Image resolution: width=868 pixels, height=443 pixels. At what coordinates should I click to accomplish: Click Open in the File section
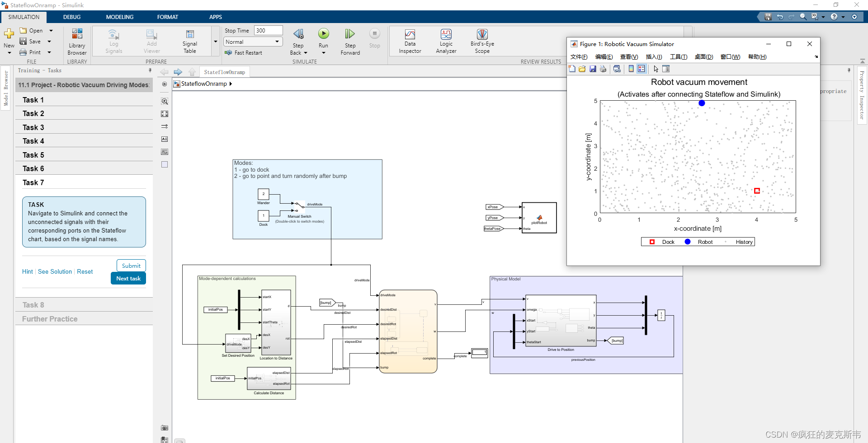point(31,31)
